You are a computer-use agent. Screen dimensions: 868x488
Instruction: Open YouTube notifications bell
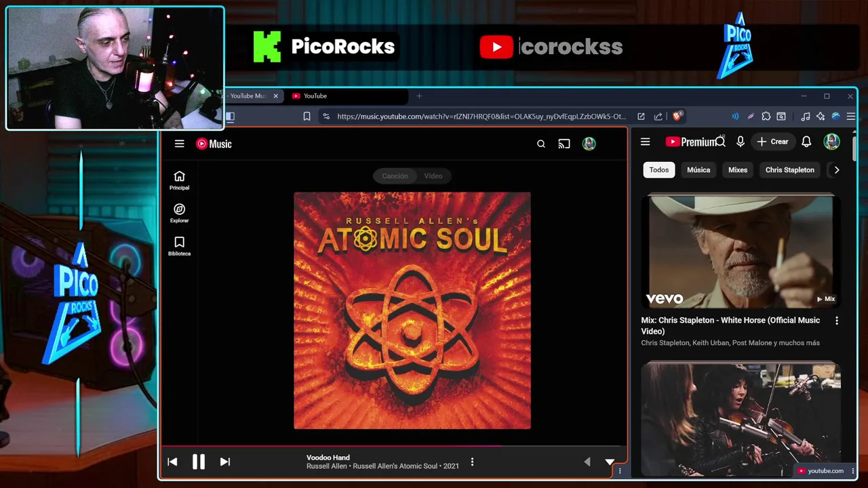pyautogui.click(x=806, y=142)
